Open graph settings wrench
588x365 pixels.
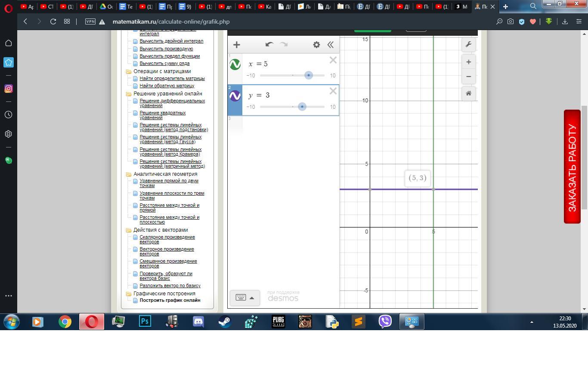click(468, 44)
